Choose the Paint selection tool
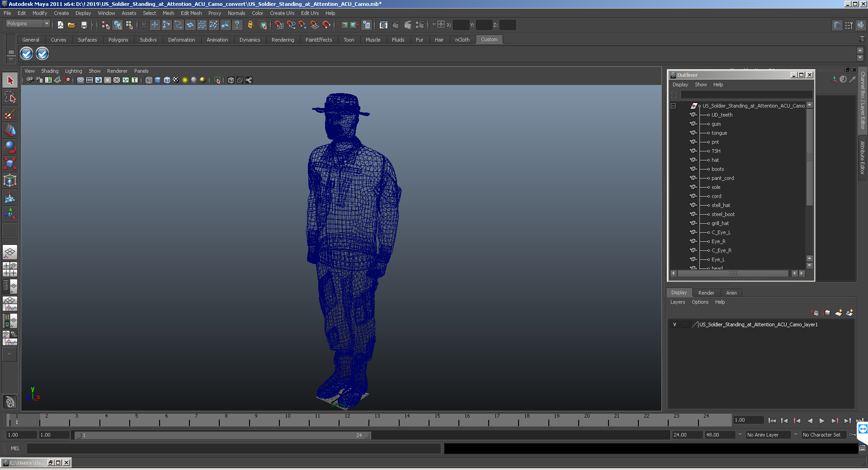Viewport: 868px width, 470px height. pyautogui.click(x=10, y=114)
